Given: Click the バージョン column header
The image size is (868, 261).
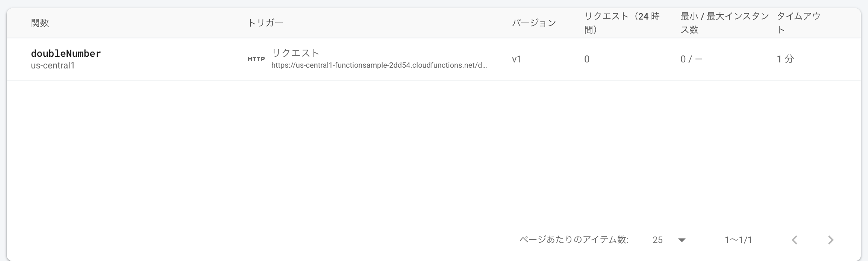Looking at the screenshot, I should 534,22.
